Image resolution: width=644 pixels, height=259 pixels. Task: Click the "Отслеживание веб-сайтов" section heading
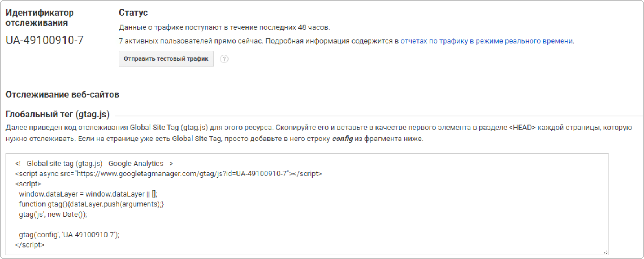[x=62, y=95]
